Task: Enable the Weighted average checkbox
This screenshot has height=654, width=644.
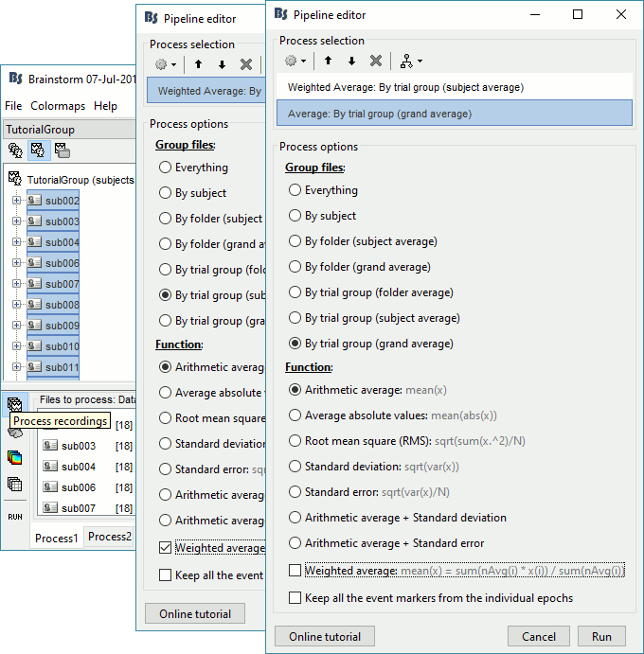Action: coord(295,571)
